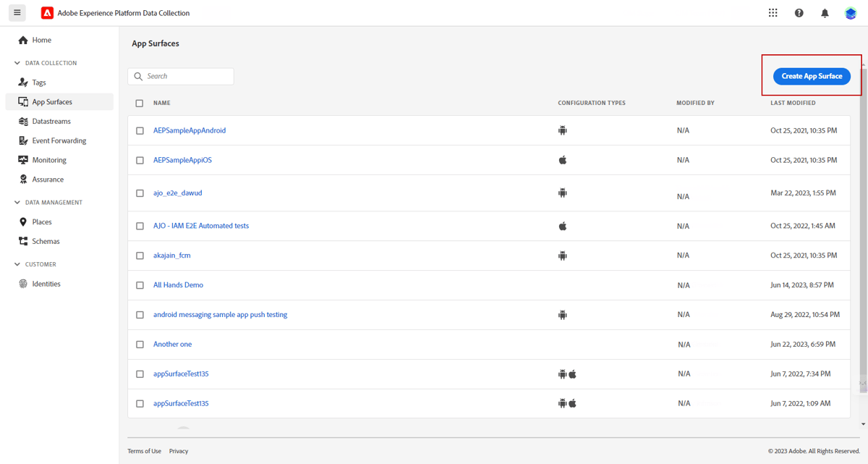Click the Create App Surface button
The height and width of the screenshot is (464, 868).
tap(812, 76)
